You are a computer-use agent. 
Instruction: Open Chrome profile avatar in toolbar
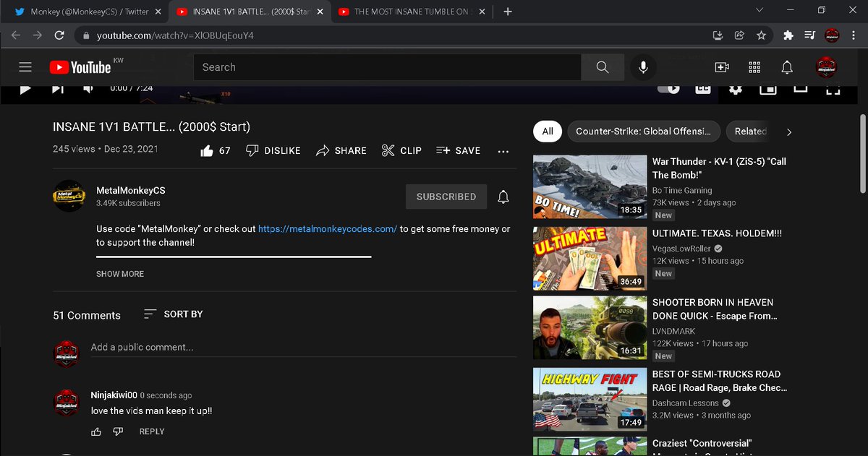click(832, 35)
